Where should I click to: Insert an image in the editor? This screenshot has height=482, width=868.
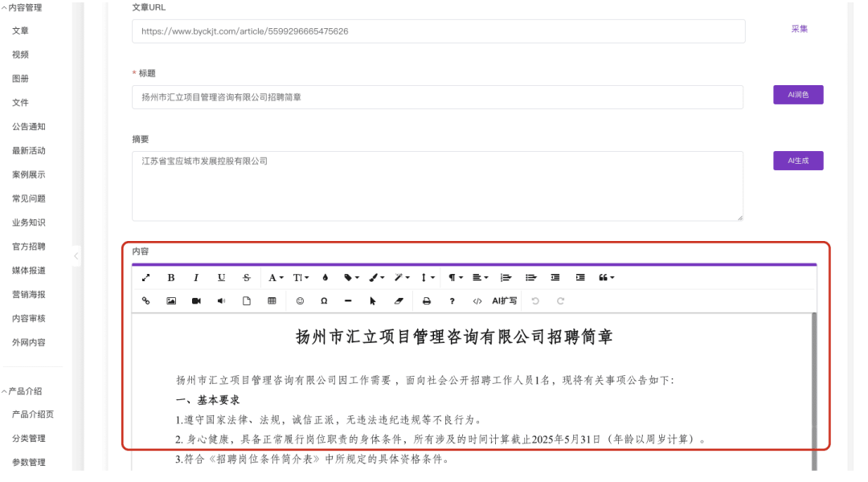(x=171, y=301)
